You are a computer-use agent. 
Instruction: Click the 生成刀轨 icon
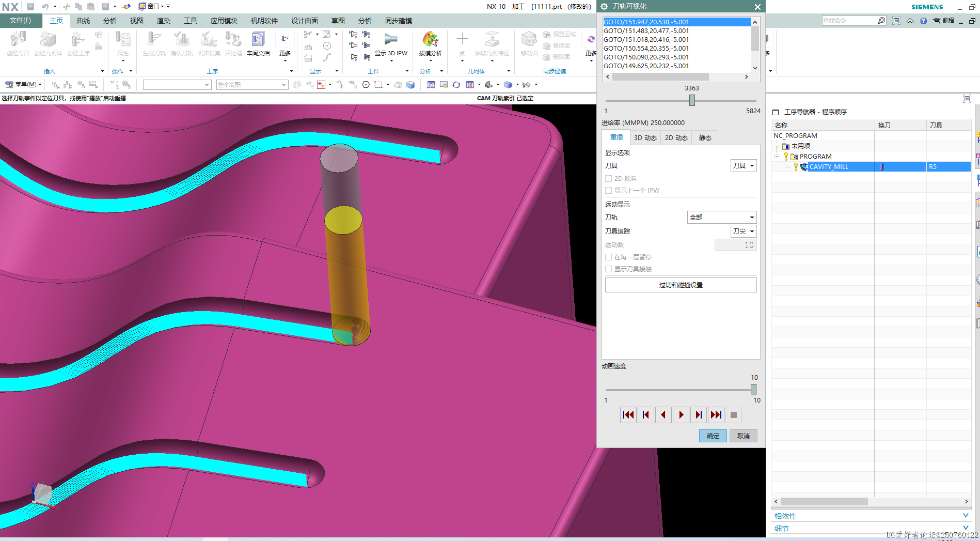click(154, 43)
